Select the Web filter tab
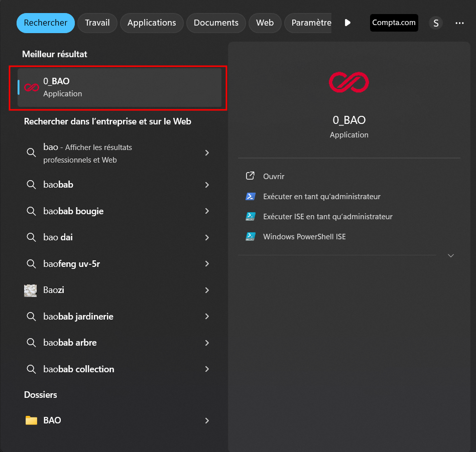476x452 pixels. pyautogui.click(x=265, y=23)
